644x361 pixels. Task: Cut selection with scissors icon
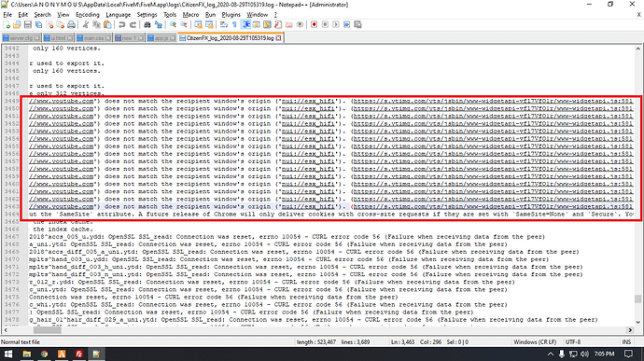(x=86, y=24)
